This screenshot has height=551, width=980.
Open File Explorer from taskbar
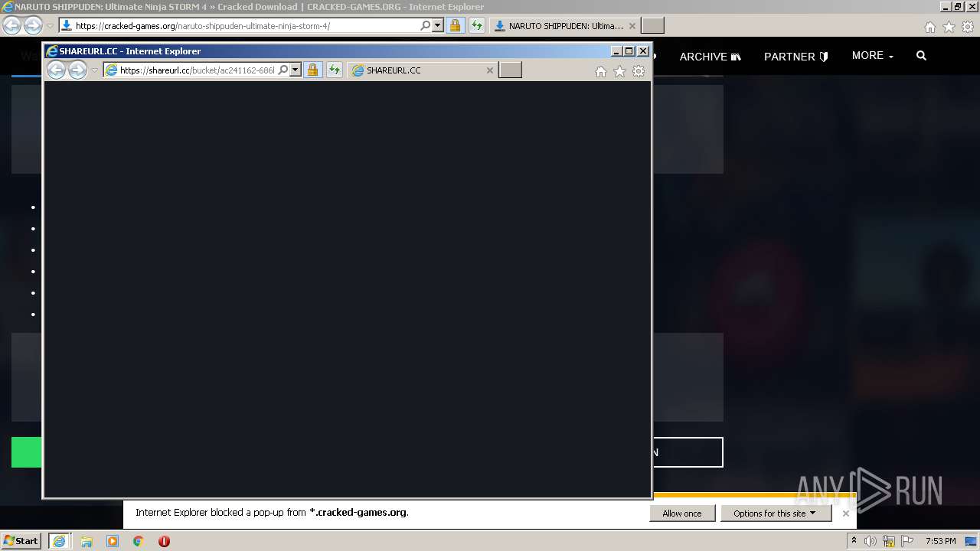[87, 541]
